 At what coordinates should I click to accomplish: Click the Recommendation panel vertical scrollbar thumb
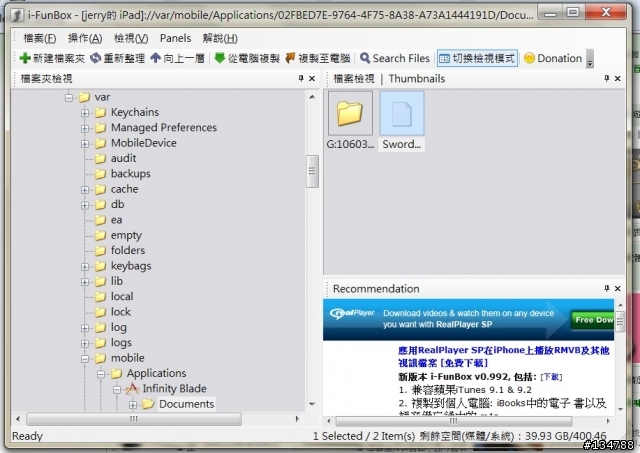click(x=620, y=321)
